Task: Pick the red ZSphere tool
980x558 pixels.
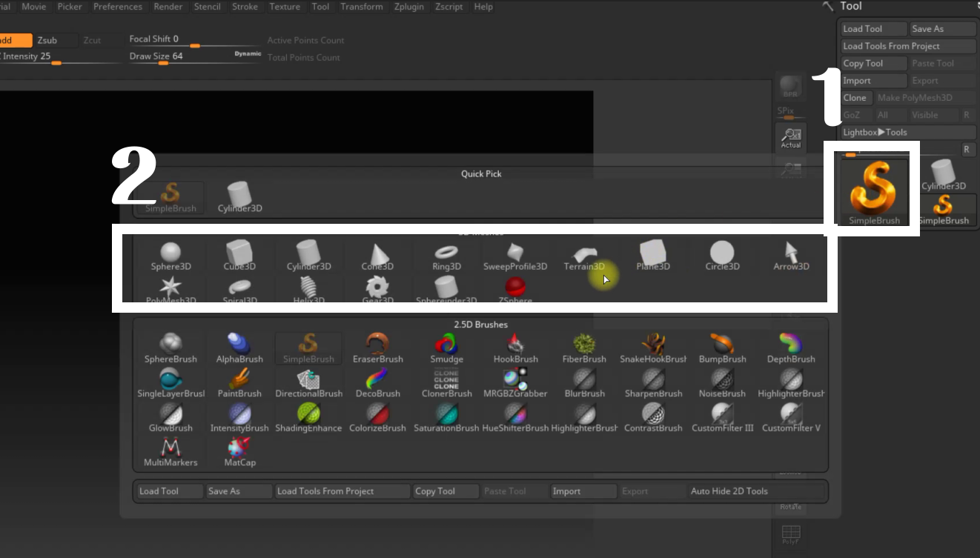Action: (x=515, y=289)
